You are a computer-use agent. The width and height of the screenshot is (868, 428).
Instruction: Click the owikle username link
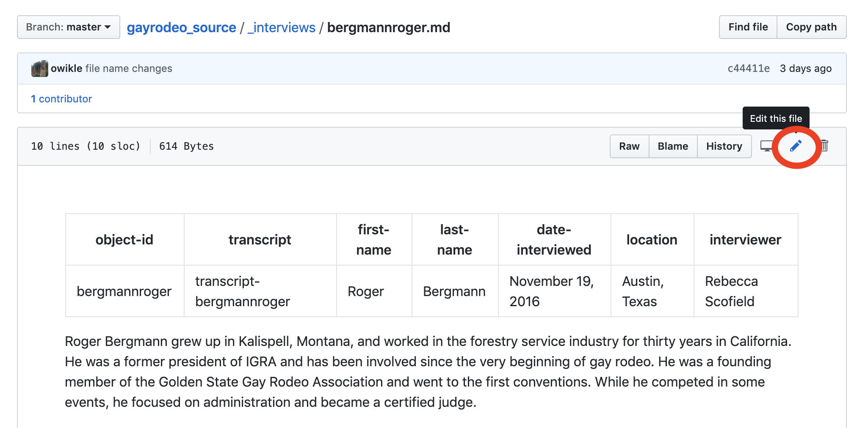tap(65, 68)
